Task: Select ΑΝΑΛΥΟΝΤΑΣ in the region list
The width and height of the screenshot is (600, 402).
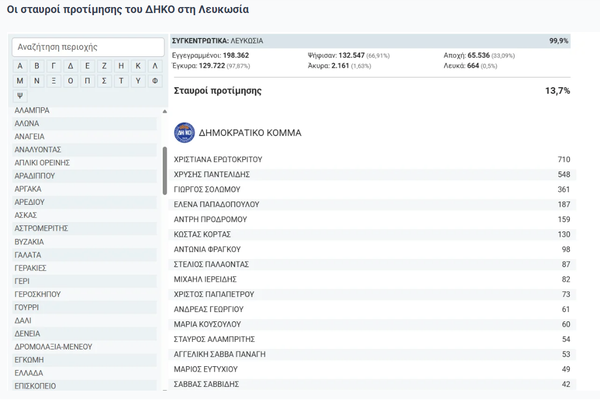Action: coord(85,150)
